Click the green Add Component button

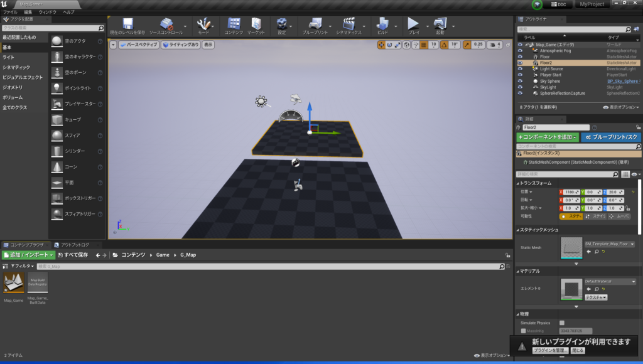point(547,137)
